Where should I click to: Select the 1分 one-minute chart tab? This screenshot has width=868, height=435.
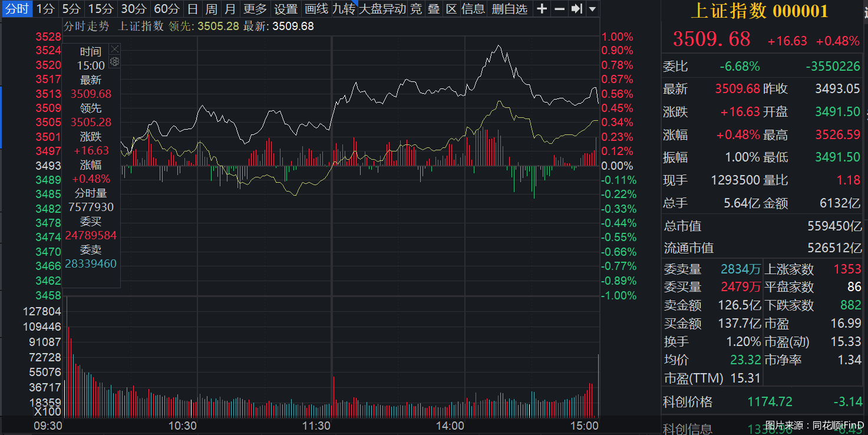[45, 9]
